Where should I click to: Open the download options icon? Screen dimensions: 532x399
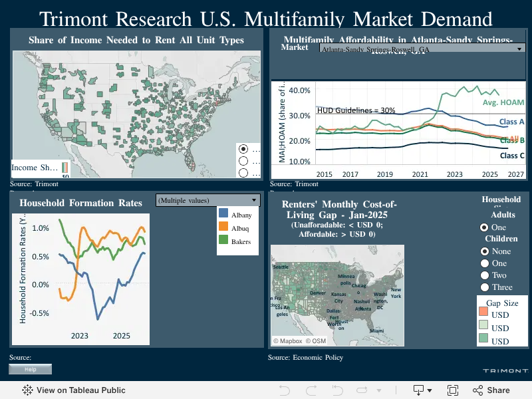[x=419, y=390]
